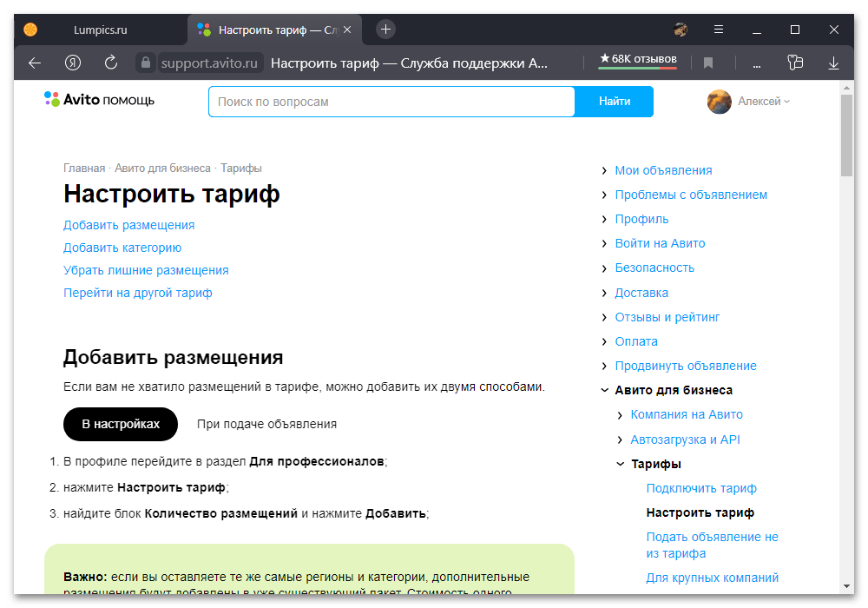The height and width of the screenshot is (608, 868).
Task: Bookmark this page with bookmark icon
Action: pos(708,63)
